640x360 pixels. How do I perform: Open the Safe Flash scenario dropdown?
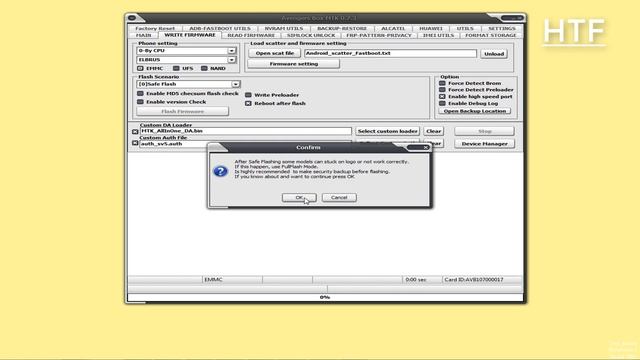pos(236,84)
